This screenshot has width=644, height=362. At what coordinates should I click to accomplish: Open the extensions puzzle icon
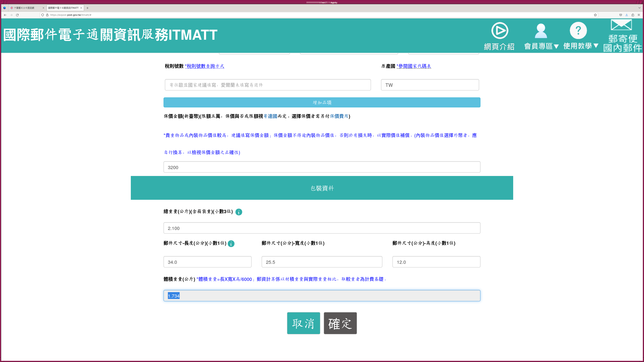(x=632, y=15)
